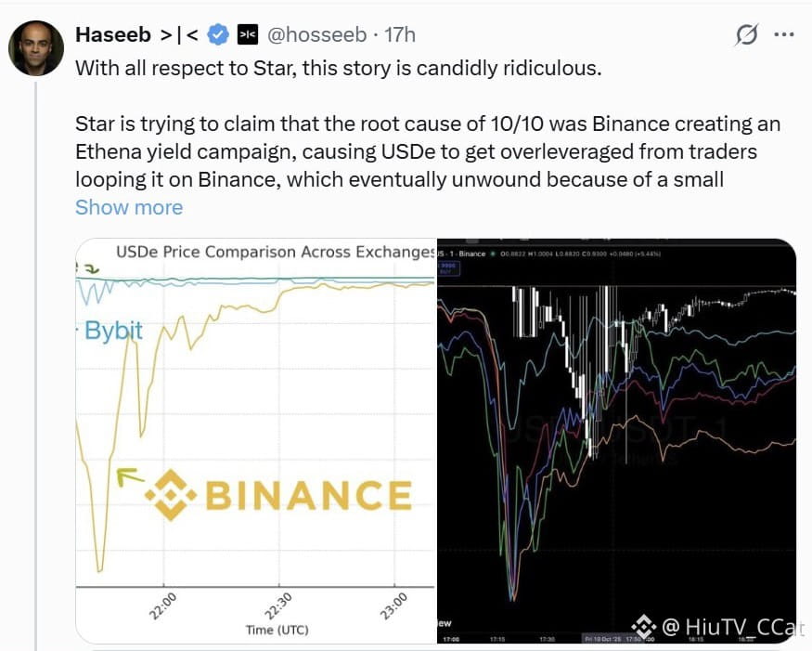The width and height of the screenshot is (812, 651).
Task: Click the green arrow annotation near Binance
Action: [130, 475]
